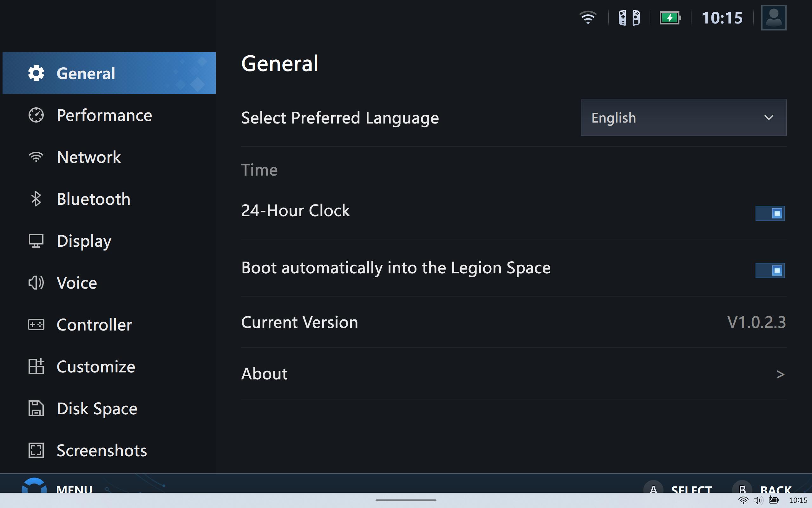Click the SELECT button label
The width and height of the screenshot is (812, 508).
coord(691,489)
